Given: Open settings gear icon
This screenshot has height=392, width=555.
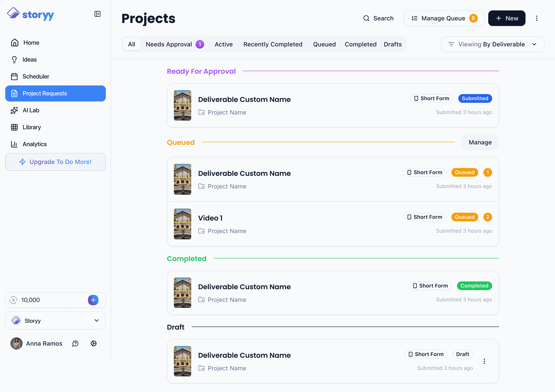Looking at the screenshot, I should [x=93, y=343].
